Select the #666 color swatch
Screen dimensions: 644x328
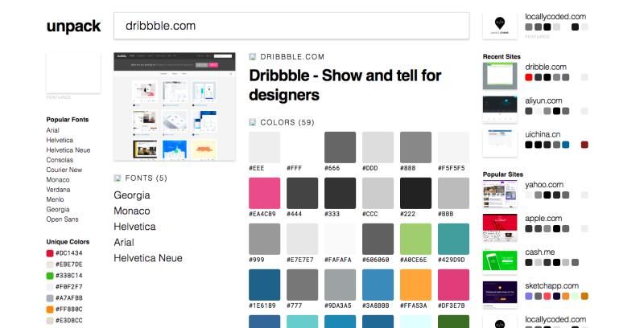(340, 147)
